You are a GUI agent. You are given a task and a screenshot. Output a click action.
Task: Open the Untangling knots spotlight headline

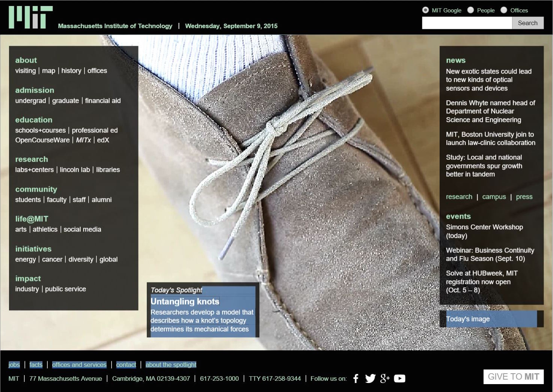(185, 301)
